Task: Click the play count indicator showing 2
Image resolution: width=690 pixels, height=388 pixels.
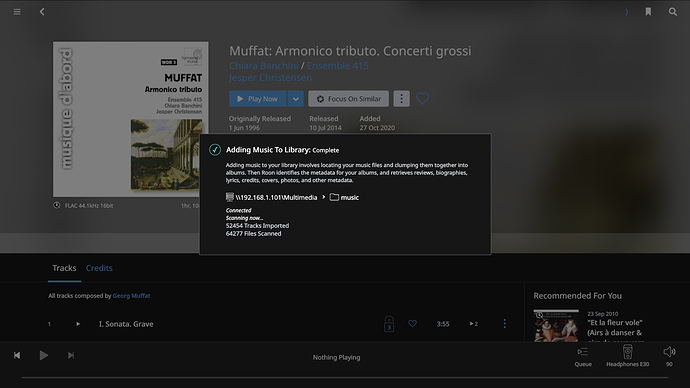Action: point(473,324)
